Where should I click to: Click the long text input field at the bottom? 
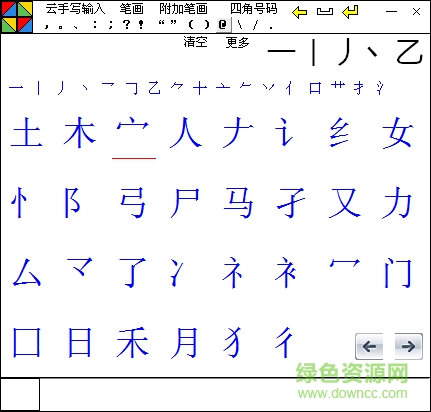[235, 395]
